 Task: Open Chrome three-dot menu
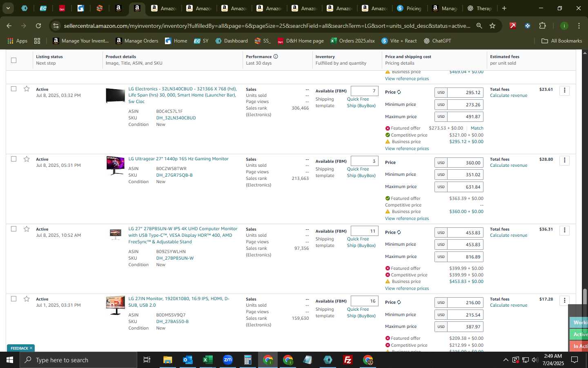pos(579,26)
